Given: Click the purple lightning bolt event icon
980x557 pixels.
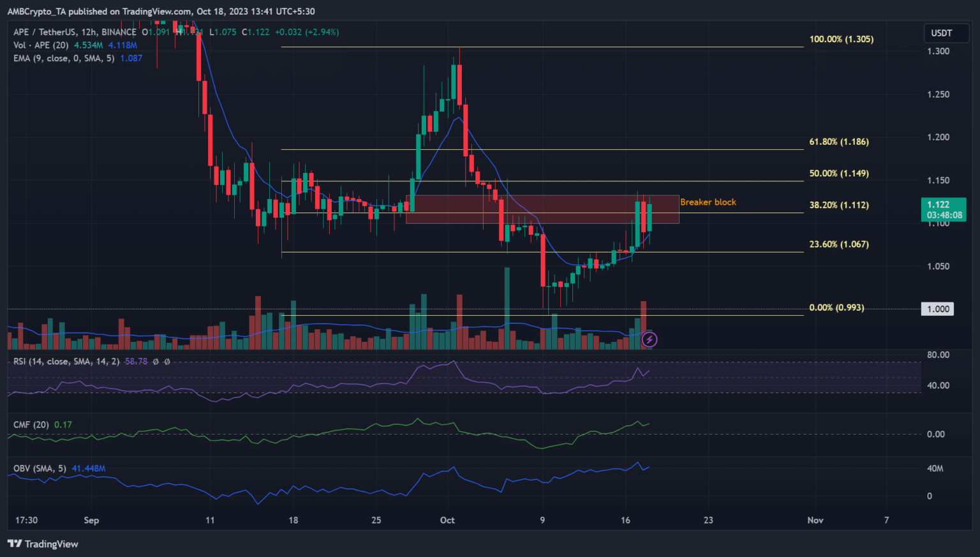Looking at the screenshot, I should [x=649, y=339].
